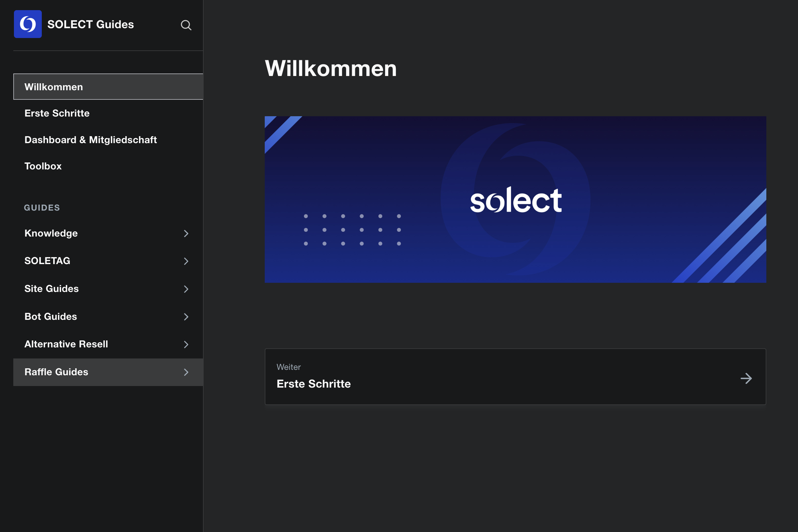Select the chevron next to Knowledge
The height and width of the screenshot is (532, 798).
click(186, 234)
